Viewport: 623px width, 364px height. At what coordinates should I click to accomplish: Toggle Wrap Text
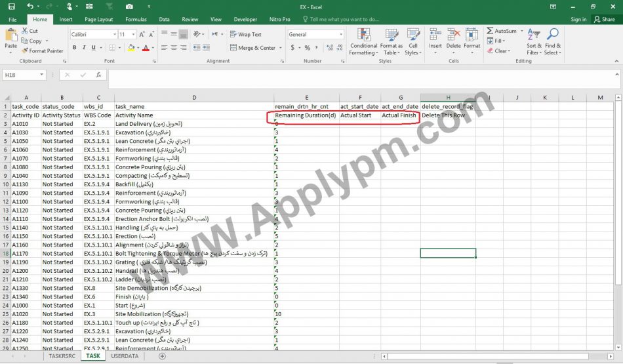[x=245, y=35]
